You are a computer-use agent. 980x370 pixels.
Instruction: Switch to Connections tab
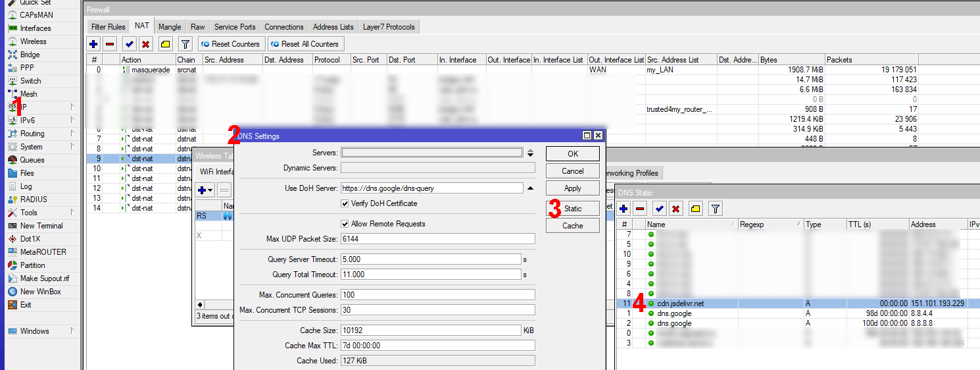284,27
